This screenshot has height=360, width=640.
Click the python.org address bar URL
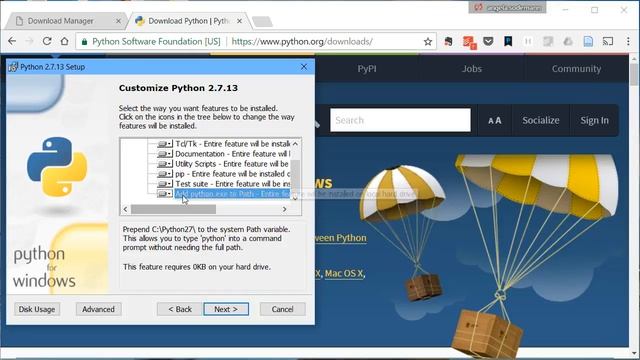[302, 42]
